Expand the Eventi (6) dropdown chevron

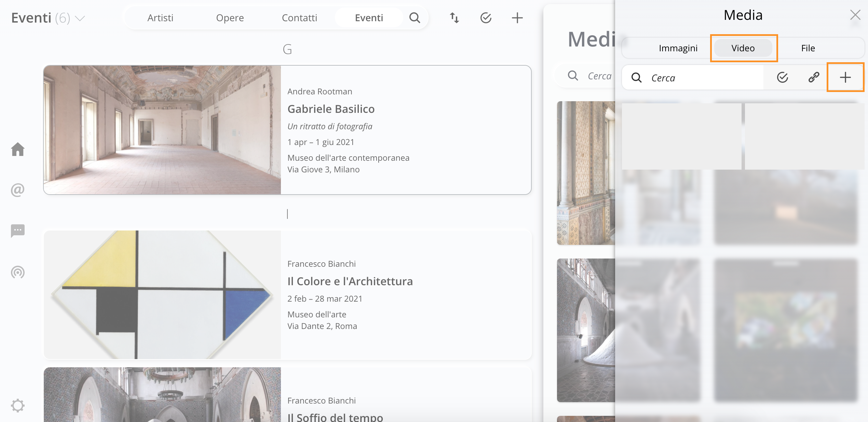[80, 18]
